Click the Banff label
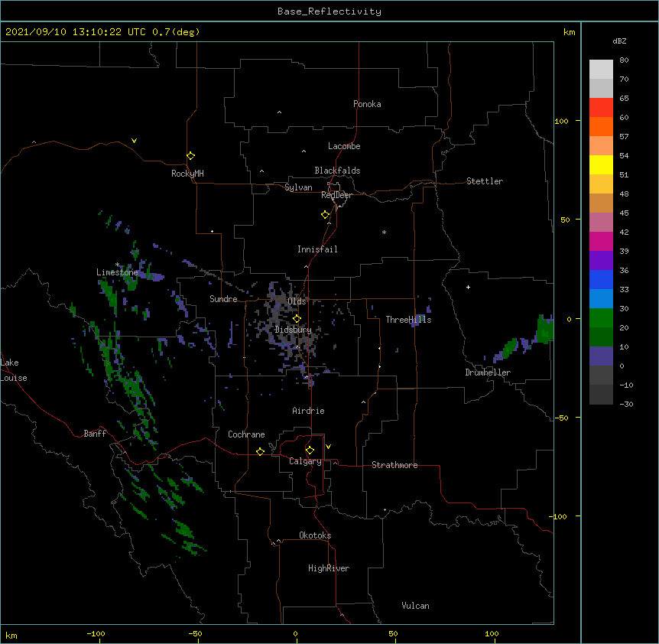This screenshot has height=644, width=659. (x=95, y=434)
